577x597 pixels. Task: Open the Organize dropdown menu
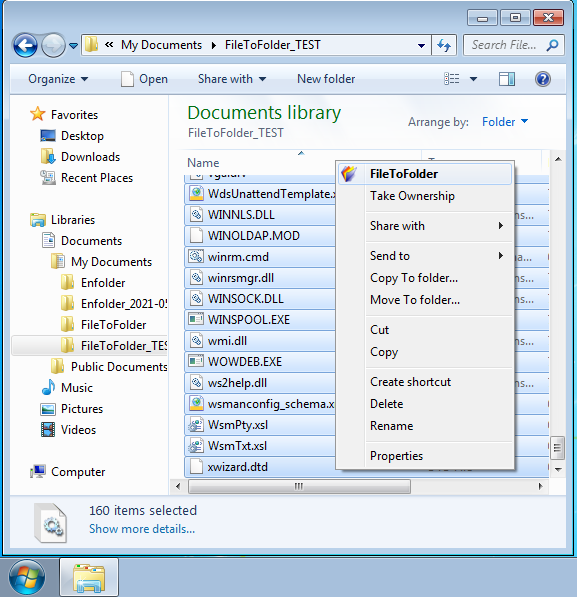coord(58,79)
